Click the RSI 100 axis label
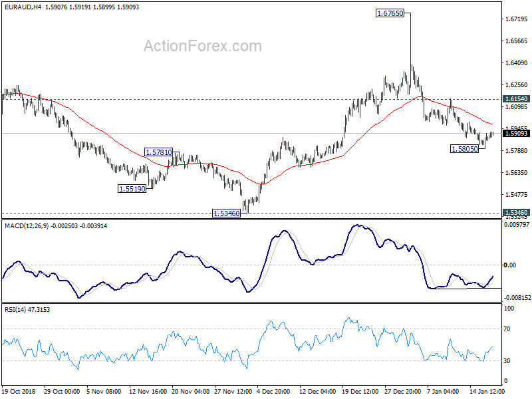 click(x=509, y=309)
